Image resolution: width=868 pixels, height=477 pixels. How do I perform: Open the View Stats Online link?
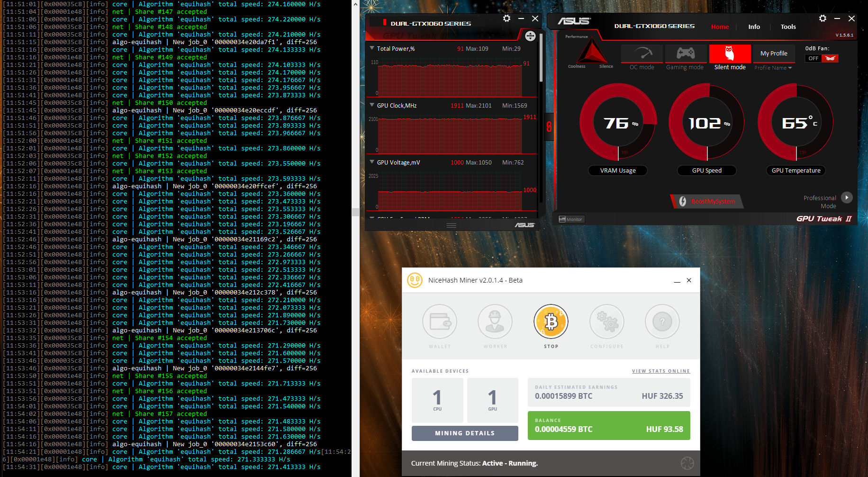(x=661, y=371)
